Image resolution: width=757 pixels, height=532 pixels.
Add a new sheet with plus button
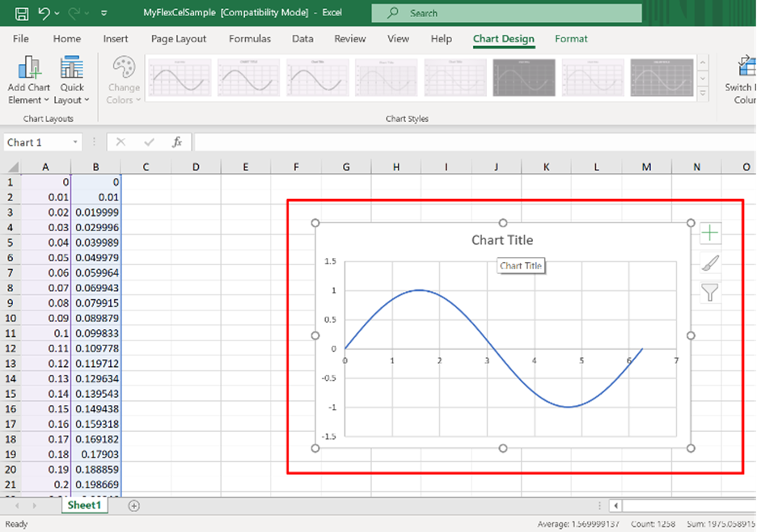click(x=133, y=505)
